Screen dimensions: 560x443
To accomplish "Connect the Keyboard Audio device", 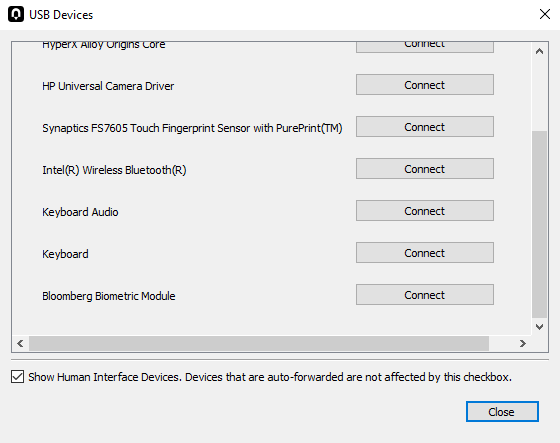I will pos(425,211).
